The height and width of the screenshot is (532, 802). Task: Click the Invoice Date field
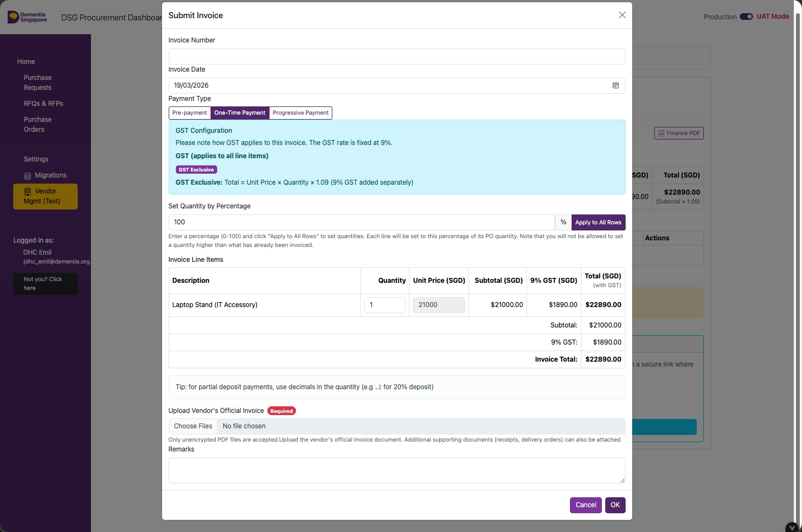397,85
